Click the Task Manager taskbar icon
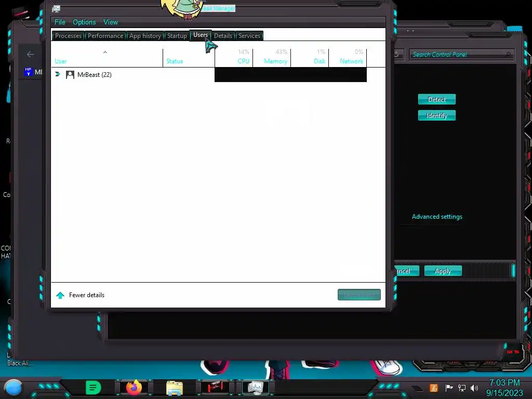The image size is (532, 399). pyautogui.click(x=256, y=388)
